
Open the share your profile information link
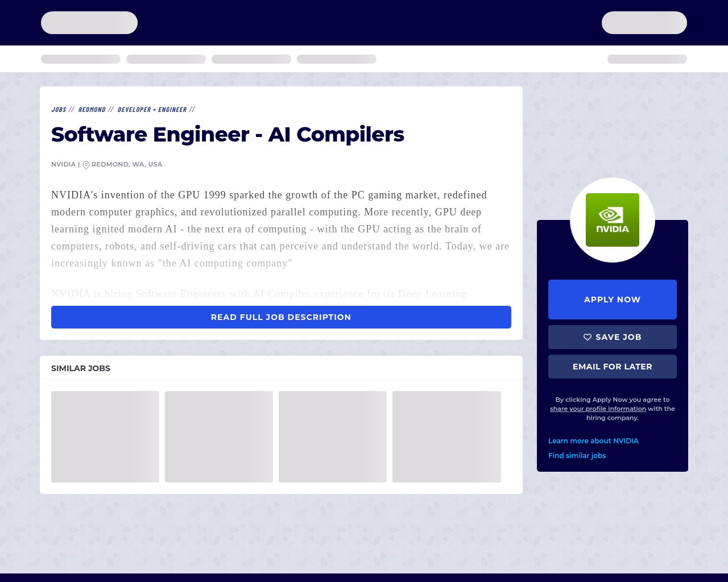pos(598,409)
